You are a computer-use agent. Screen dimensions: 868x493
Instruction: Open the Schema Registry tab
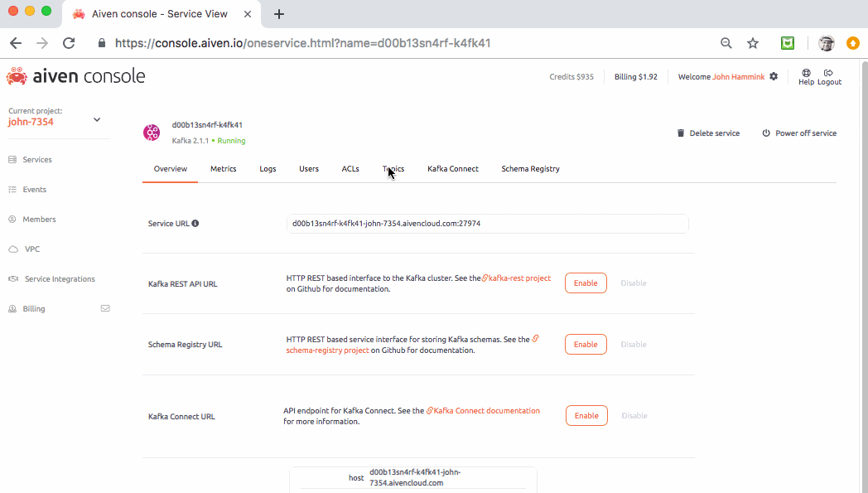(531, 168)
